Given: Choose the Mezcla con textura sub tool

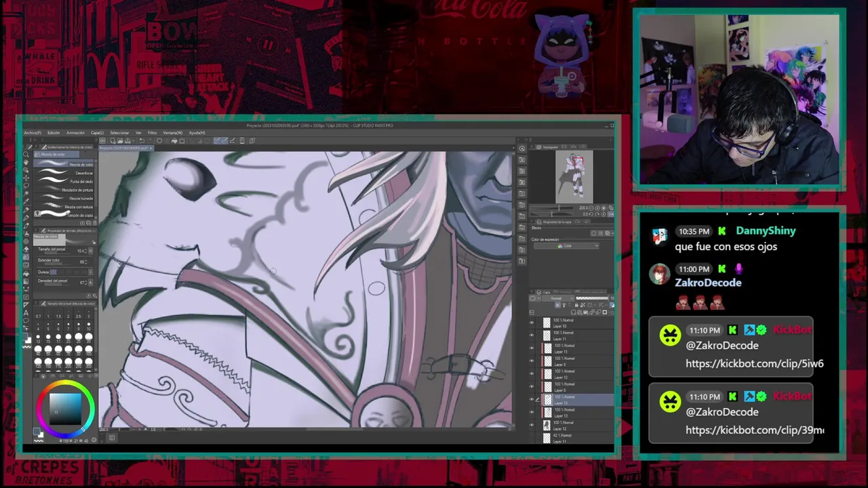Looking at the screenshot, I should (63, 207).
